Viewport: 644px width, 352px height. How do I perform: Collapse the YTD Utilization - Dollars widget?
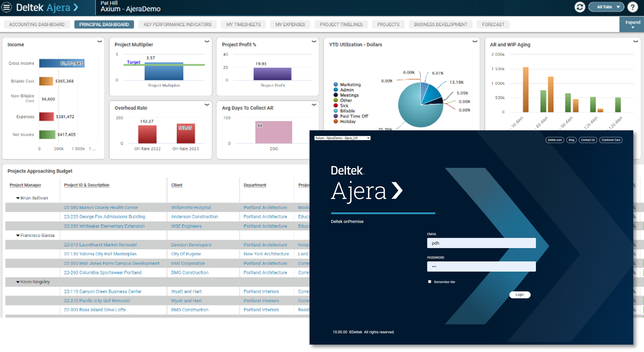(474, 41)
